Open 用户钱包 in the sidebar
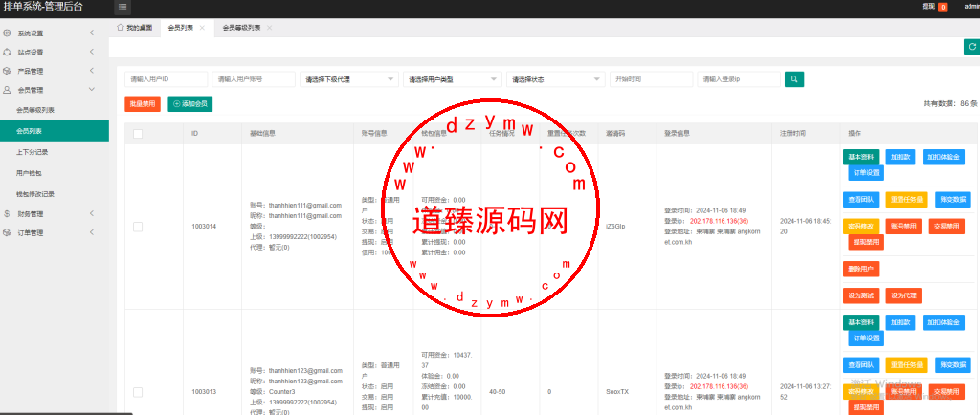The image size is (980, 415). tap(55, 173)
